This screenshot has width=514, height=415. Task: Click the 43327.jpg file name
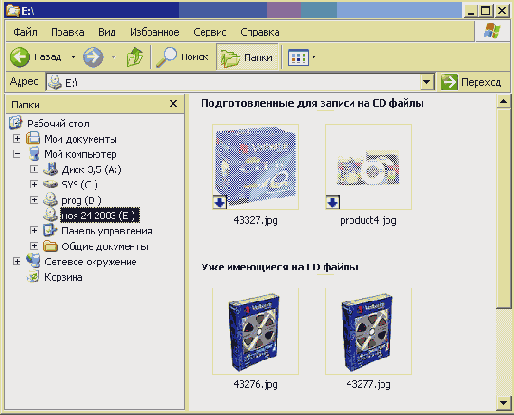click(x=255, y=220)
